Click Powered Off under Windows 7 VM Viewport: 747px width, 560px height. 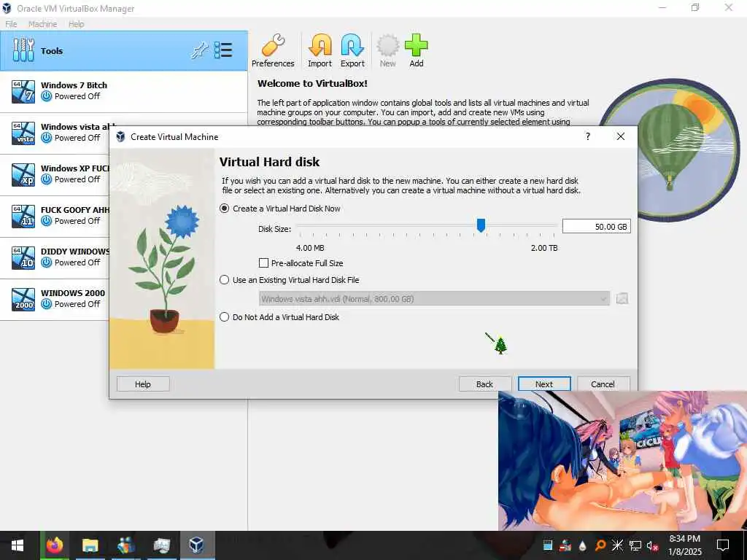pos(77,96)
